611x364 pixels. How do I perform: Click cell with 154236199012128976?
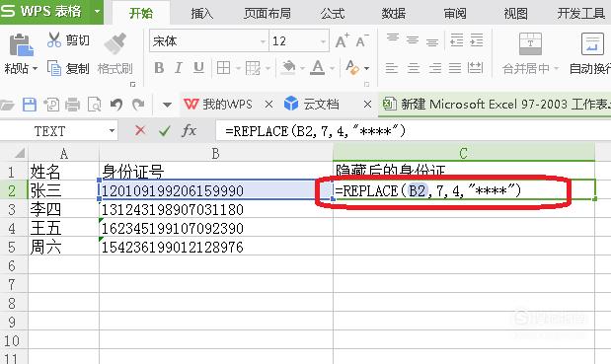[x=216, y=247]
